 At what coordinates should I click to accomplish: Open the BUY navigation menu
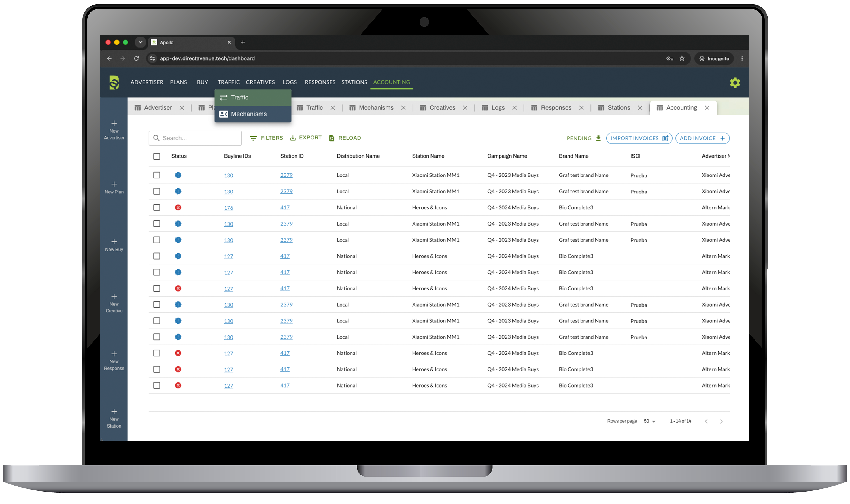click(202, 82)
